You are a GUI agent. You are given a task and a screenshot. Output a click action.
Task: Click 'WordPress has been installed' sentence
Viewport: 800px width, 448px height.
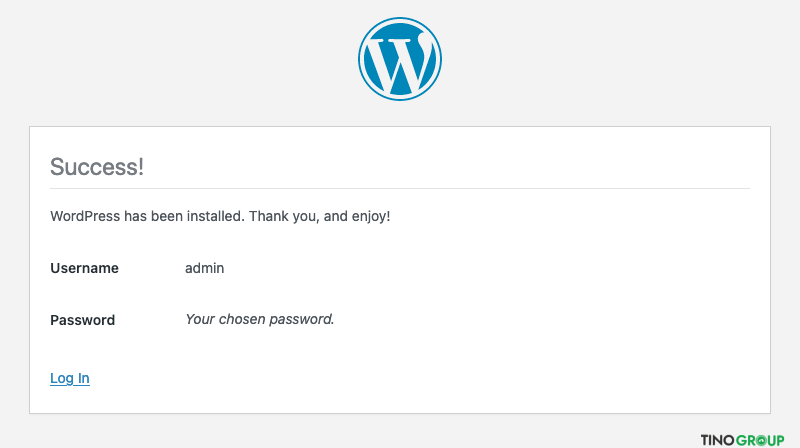click(x=147, y=216)
